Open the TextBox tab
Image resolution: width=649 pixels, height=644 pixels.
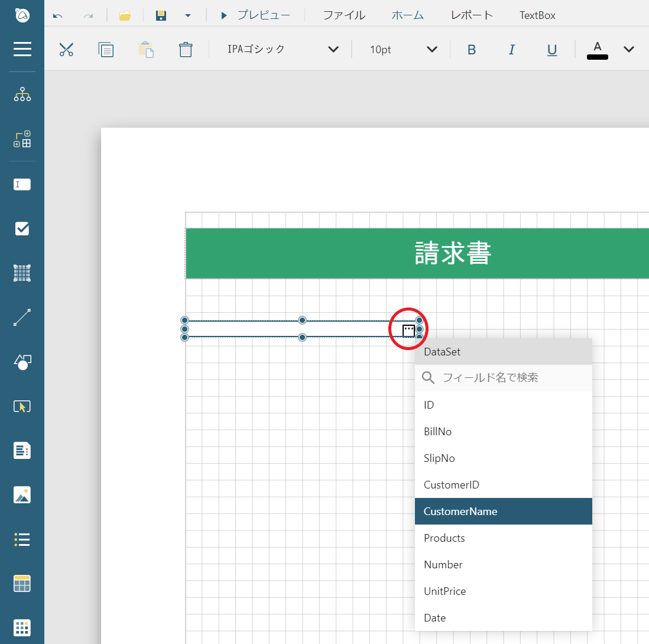coord(537,15)
